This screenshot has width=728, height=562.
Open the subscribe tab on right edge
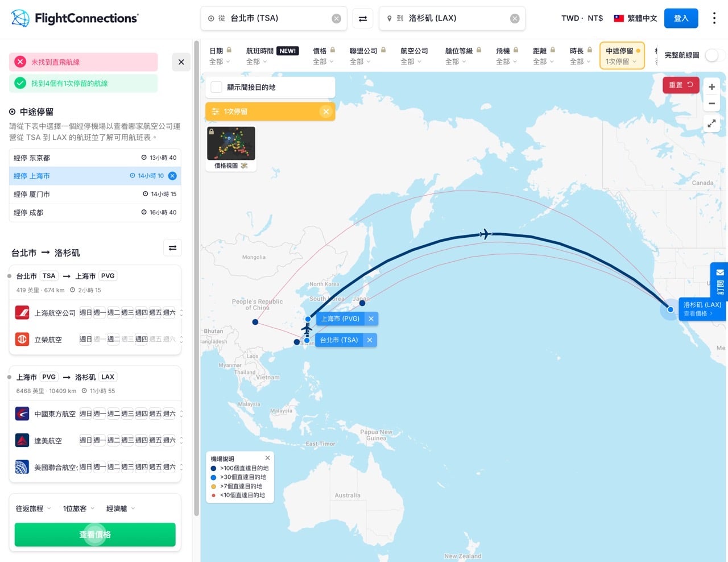719,281
